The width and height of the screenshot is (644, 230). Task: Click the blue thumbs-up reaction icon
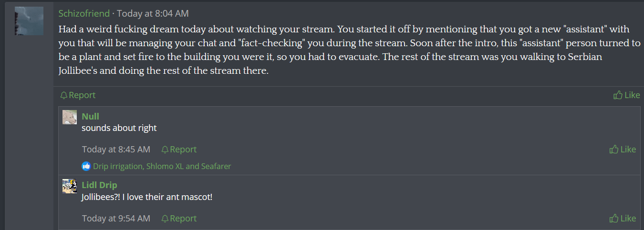[x=86, y=166]
